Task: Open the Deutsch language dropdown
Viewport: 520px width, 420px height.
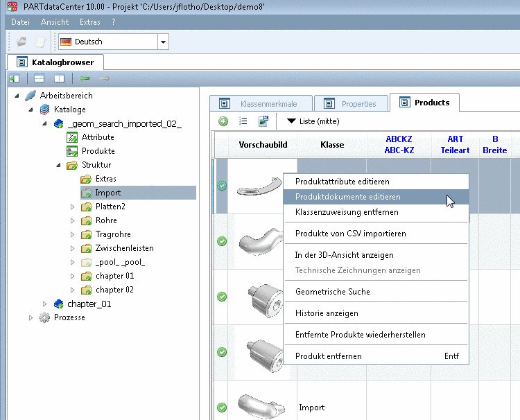Action: pyautogui.click(x=163, y=42)
